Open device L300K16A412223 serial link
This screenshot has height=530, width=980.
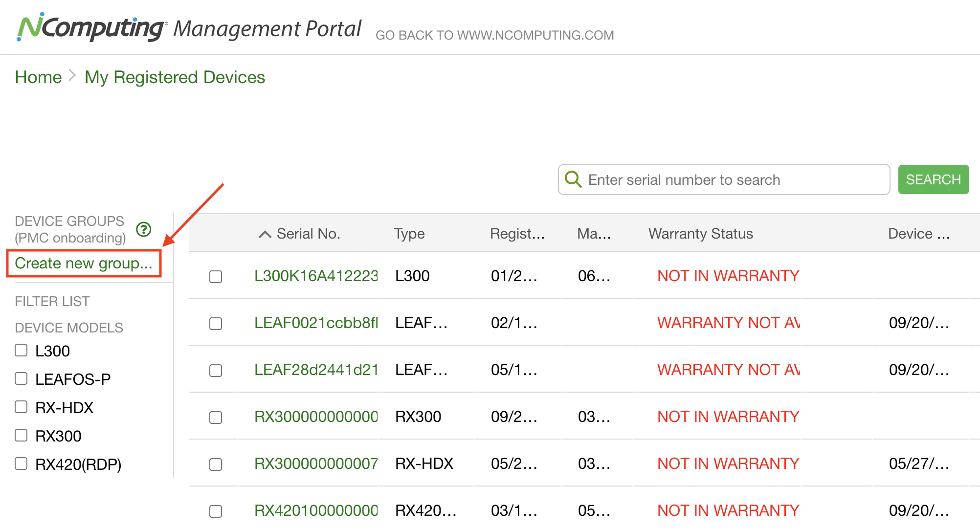pyautogui.click(x=316, y=276)
